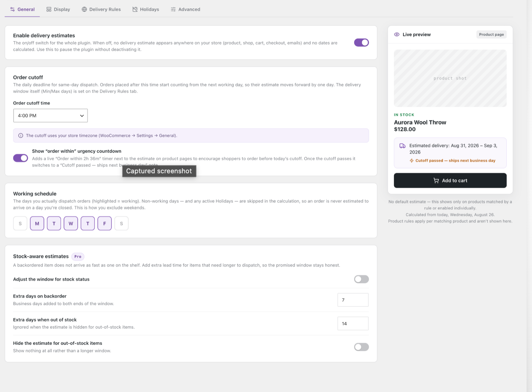Toggle Enable delivery estimates switch
This screenshot has width=532, height=392.
[x=361, y=43]
